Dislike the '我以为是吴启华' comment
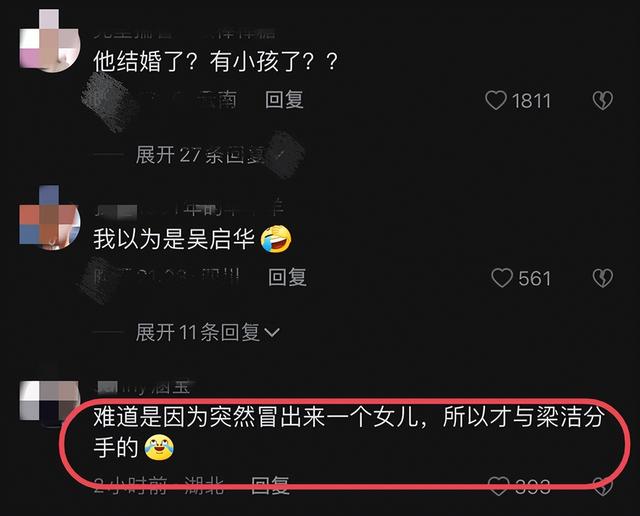Viewport: 640px width, 516px height. 602,278
